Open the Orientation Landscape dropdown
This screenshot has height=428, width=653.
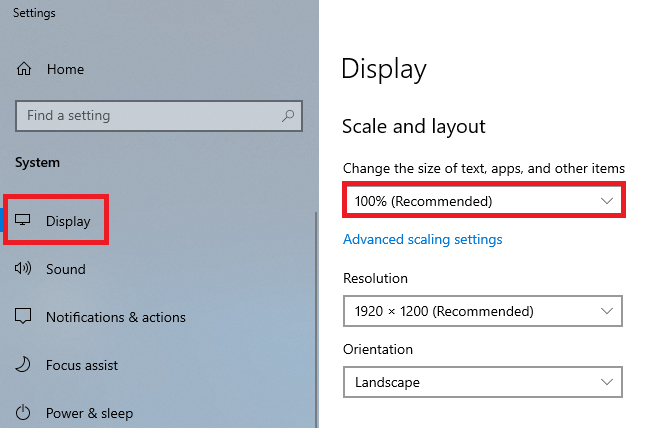483,382
